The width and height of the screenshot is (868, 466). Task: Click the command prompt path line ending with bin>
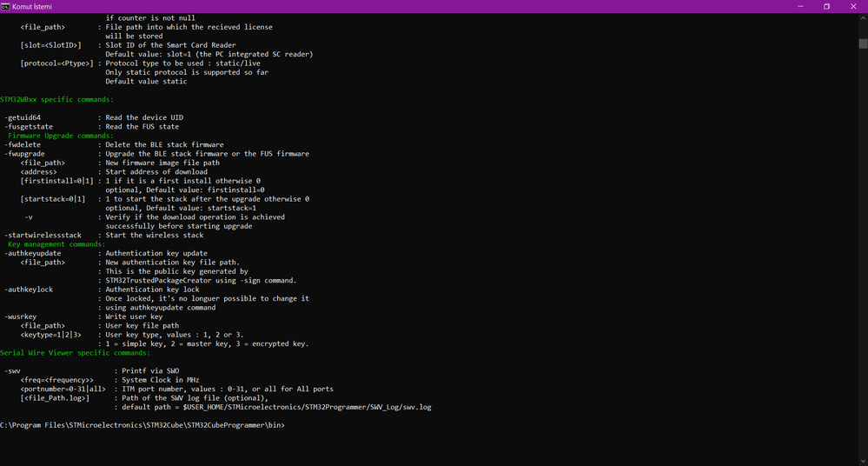(x=142, y=425)
